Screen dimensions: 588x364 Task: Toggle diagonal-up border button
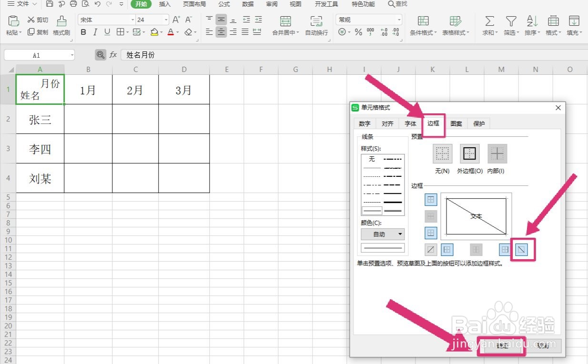click(x=431, y=249)
